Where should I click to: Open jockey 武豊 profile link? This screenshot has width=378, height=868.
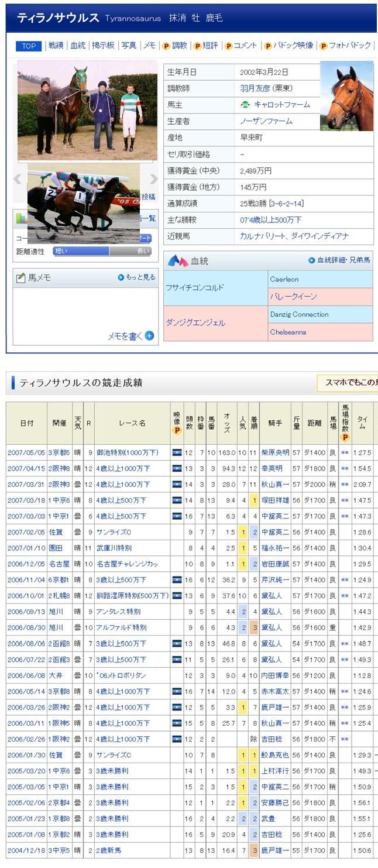269,818
